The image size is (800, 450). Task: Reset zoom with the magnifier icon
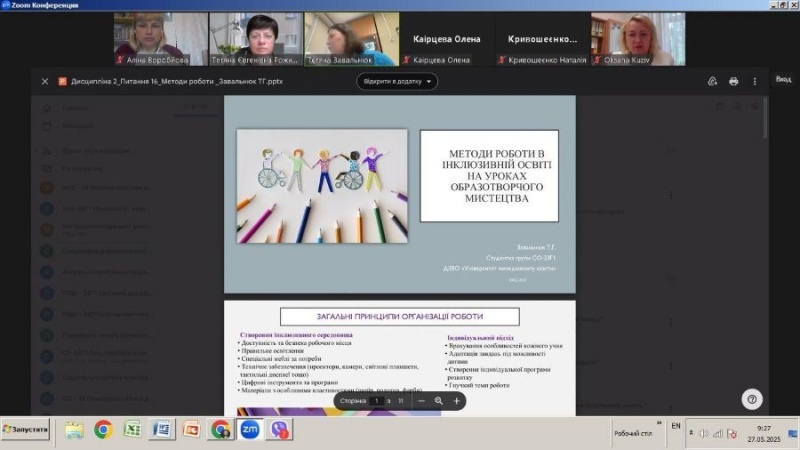click(x=439, y=400)
